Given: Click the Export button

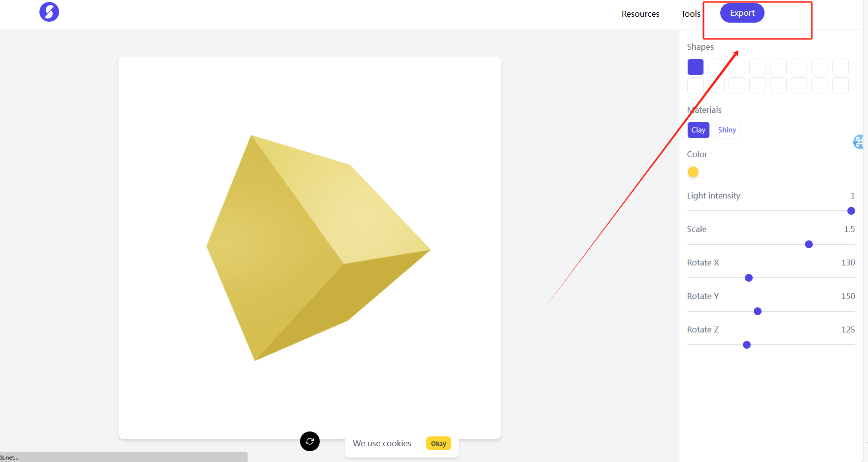Looking at the screenshot, I should click(742, 13).
